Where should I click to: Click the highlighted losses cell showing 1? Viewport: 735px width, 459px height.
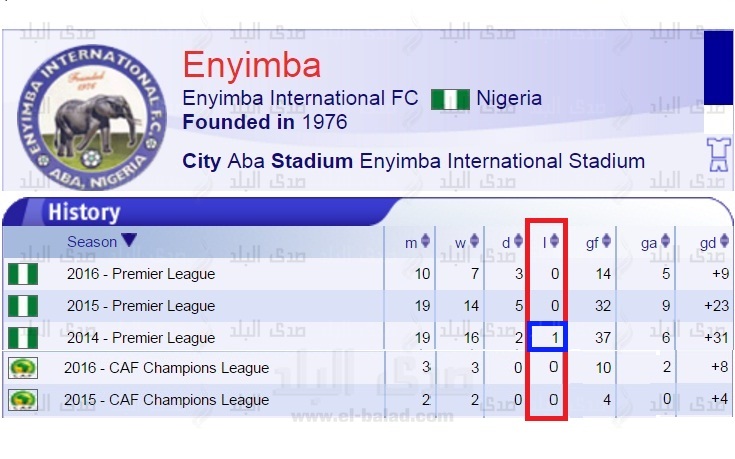pyautogui.click(x=548, y=337)
